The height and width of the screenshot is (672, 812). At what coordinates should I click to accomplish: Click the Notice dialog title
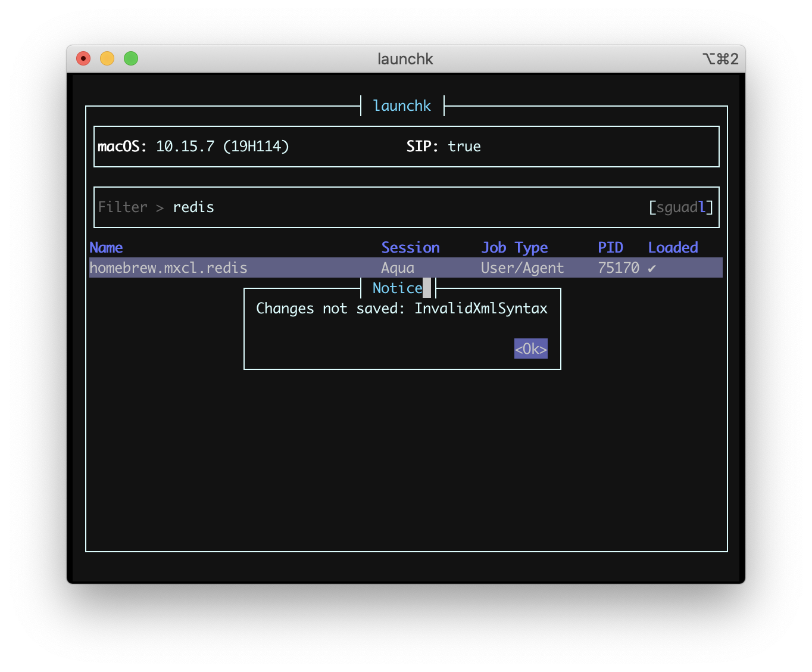pos(397,288)
